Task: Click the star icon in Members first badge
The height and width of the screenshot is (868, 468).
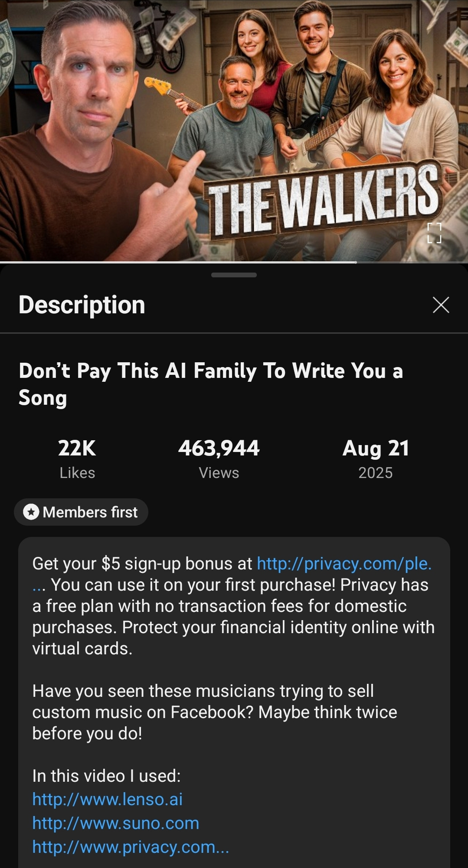Action: (x=31, y=512)
